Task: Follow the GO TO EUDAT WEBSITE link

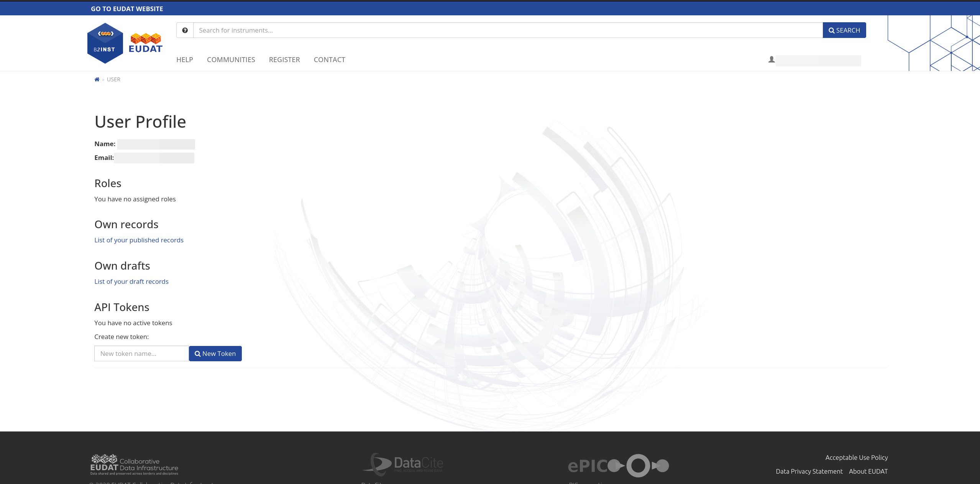Action: (x=127, y=9)
